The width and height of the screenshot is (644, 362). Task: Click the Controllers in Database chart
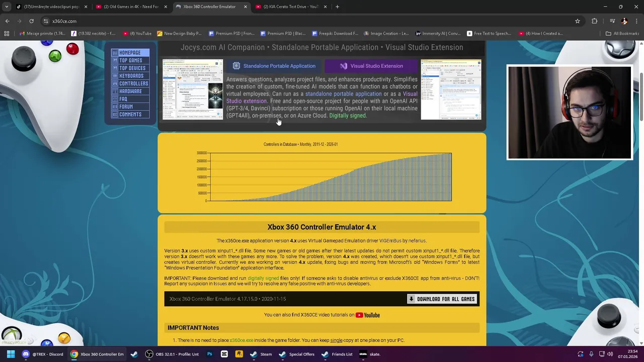click(x=322, y=173)
